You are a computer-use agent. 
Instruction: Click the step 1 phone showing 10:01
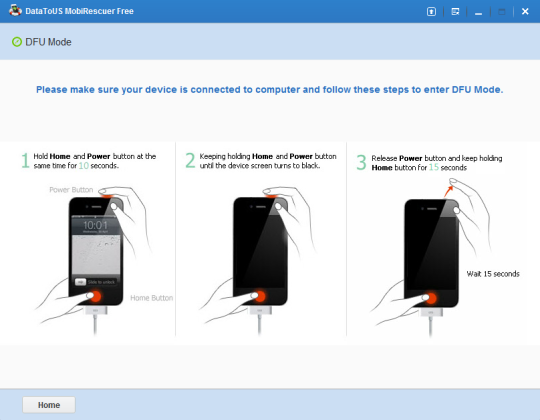tap(96, 251)
